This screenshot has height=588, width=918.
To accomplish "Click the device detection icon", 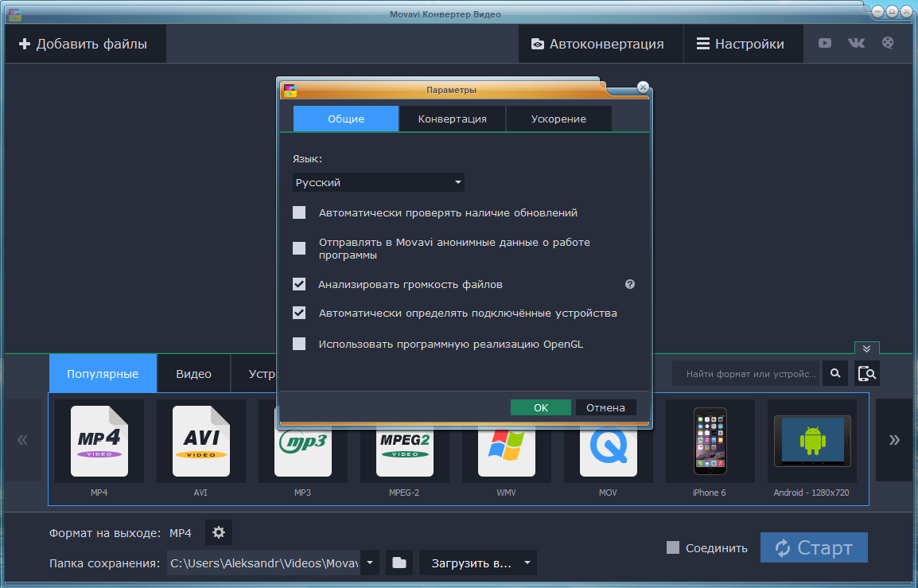I will pos(867,373).
